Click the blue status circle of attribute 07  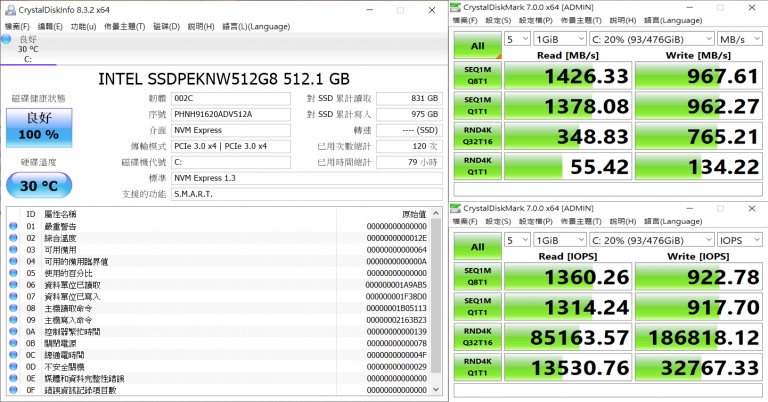click(13, 297)
